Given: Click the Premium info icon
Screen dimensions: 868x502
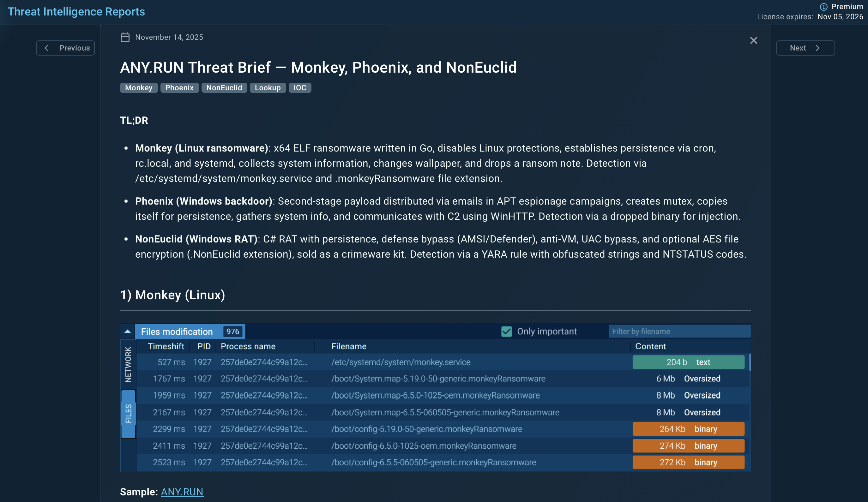Looking at the screenshot, I should click(823, 7).
